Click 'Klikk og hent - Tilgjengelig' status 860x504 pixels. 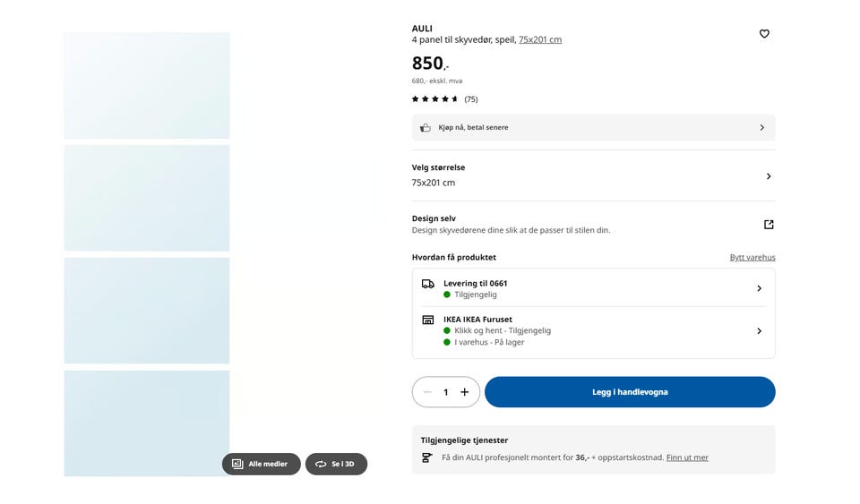point(503,331)
